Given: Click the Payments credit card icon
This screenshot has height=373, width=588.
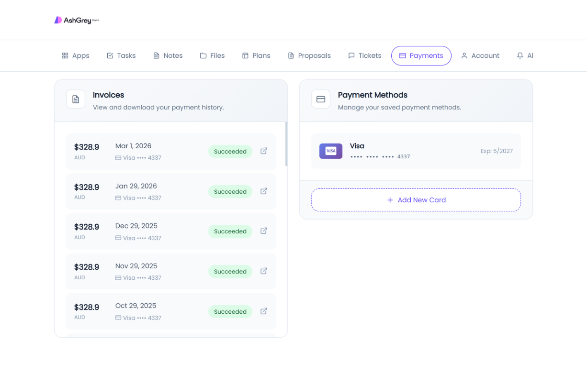Looking at the screenshot, I should pyautogui.click(x=404, y=55).
